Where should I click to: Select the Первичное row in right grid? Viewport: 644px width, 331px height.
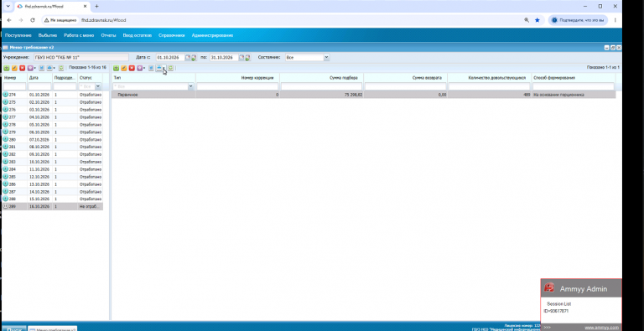point(363,95)
